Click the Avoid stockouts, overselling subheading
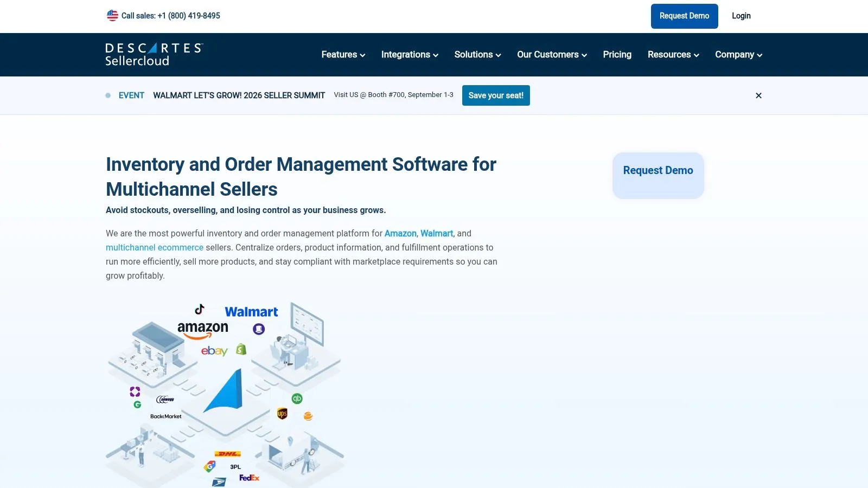 coord(246,210)
